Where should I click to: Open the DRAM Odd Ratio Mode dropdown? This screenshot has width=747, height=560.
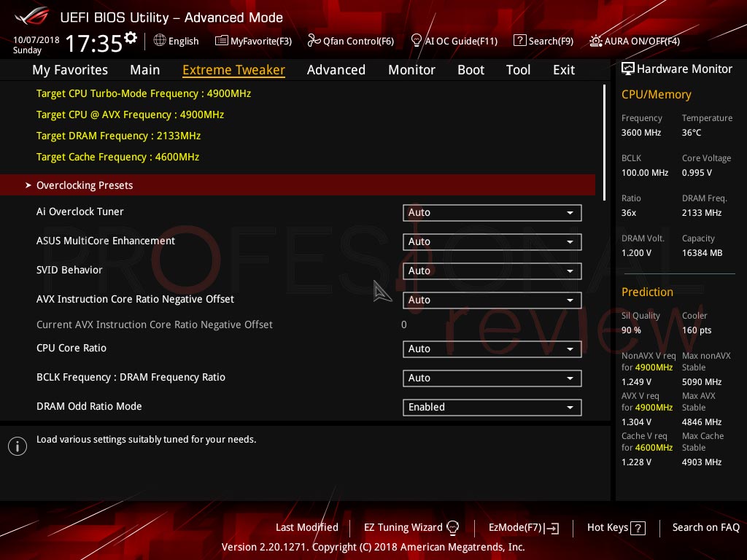pos(492,407)
